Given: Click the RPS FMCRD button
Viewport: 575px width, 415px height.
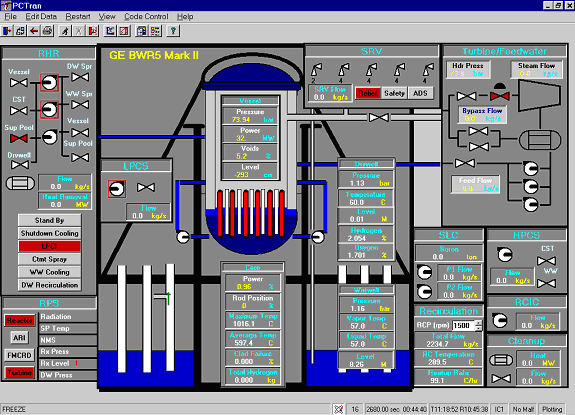Looking at the screenshot, I should tap(19, 355).
